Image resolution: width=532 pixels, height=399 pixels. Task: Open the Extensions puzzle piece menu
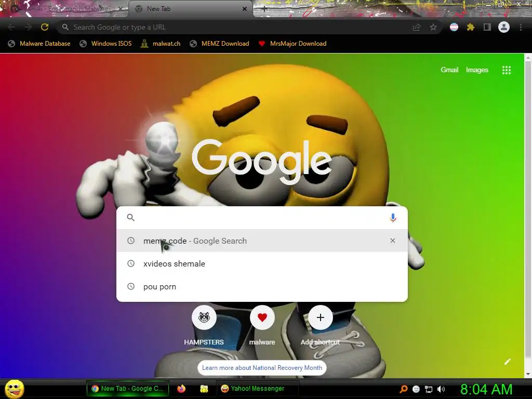pos(471,27)
